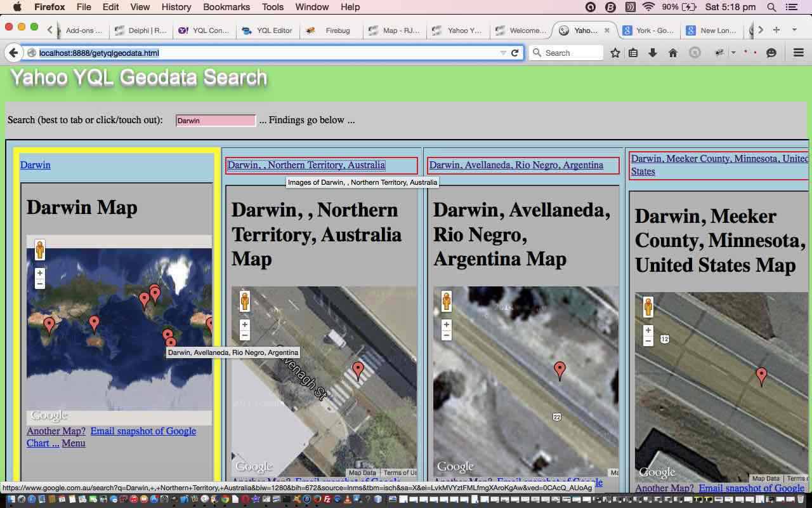
Task: Expand the URL bar history dropdown arrow
Action: (x=503, y=53)
